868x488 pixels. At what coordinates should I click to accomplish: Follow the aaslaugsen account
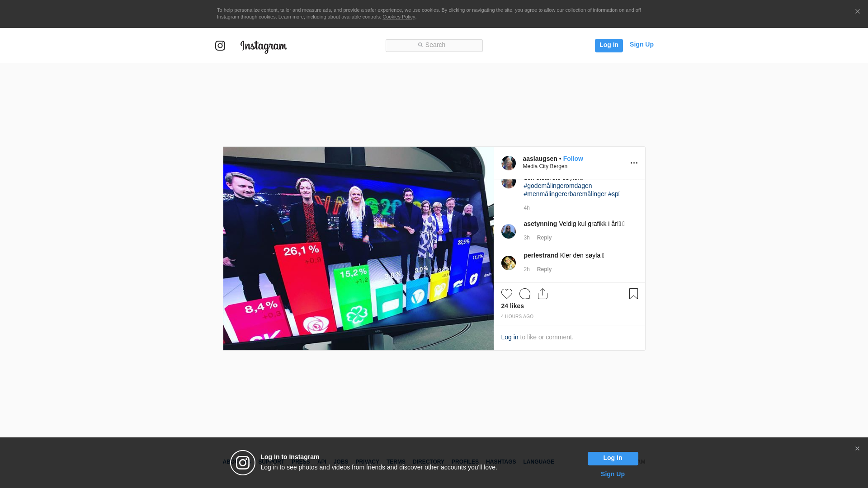tap(573, 159)
